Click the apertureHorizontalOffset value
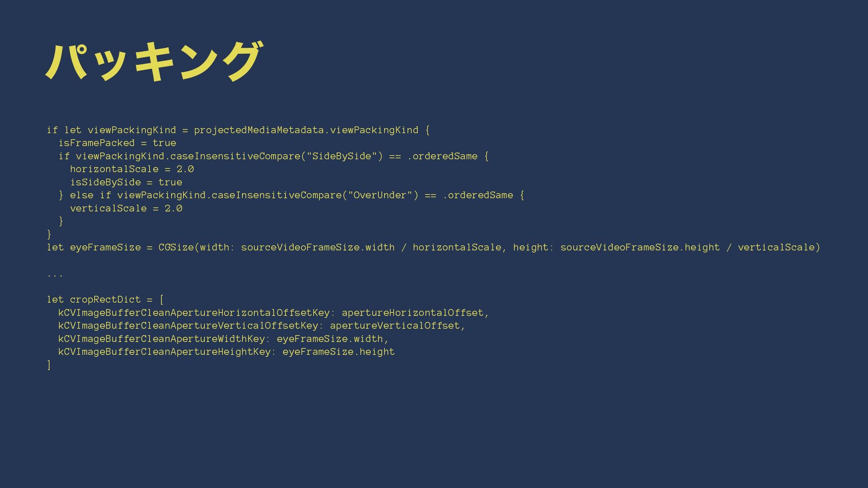 [x=412, y=313]
